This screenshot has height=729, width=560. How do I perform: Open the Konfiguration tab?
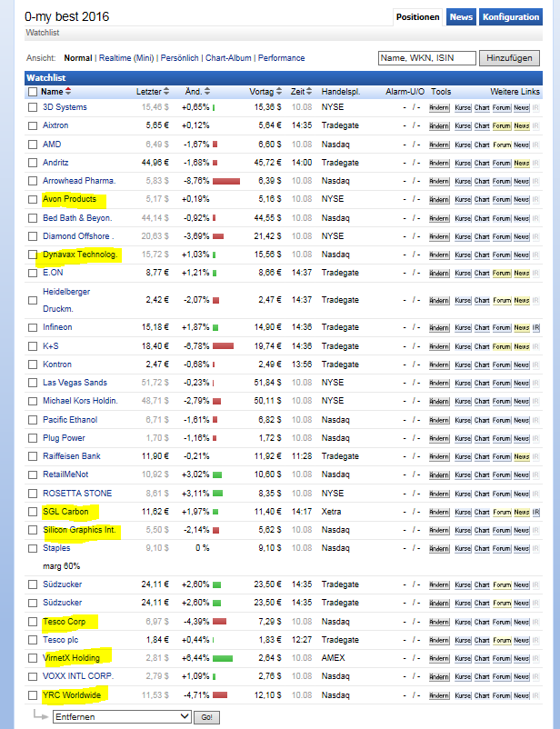coord(511,17)
